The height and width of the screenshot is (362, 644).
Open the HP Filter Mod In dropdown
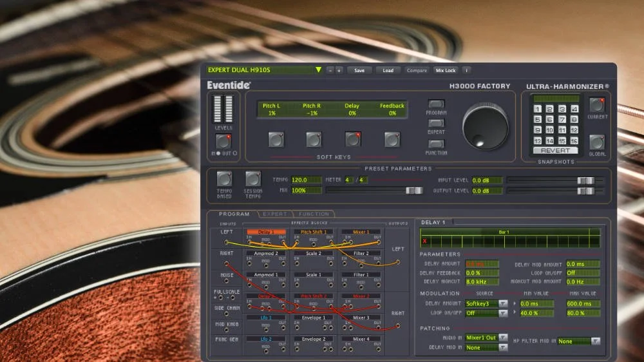pos(596,341)
